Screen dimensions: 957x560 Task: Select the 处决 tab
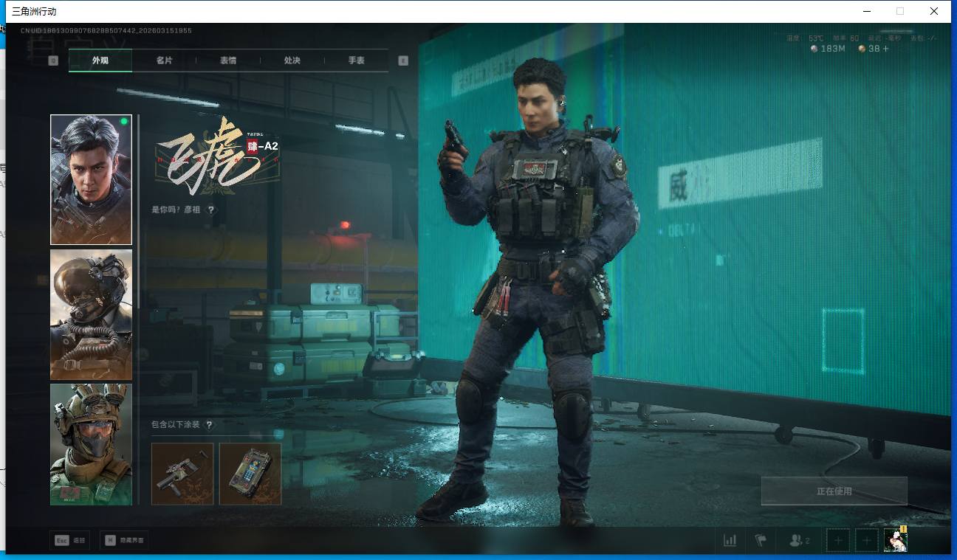point(292,61)
